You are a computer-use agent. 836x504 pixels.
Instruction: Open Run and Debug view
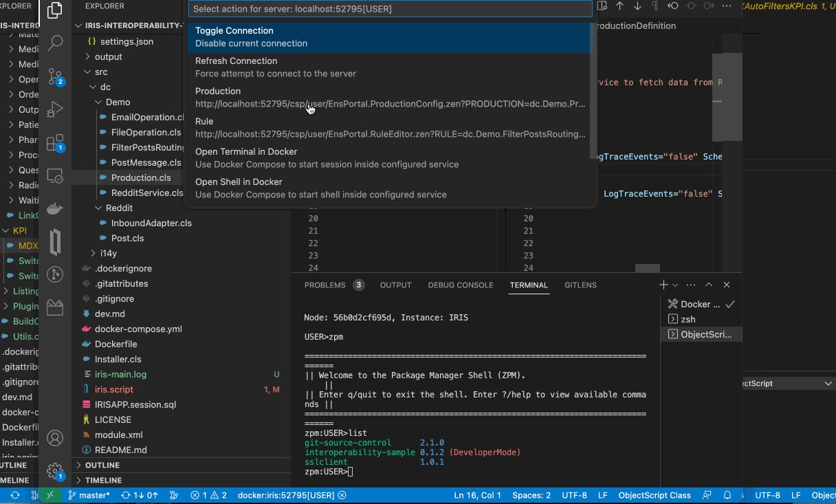[x=55, y=109]
